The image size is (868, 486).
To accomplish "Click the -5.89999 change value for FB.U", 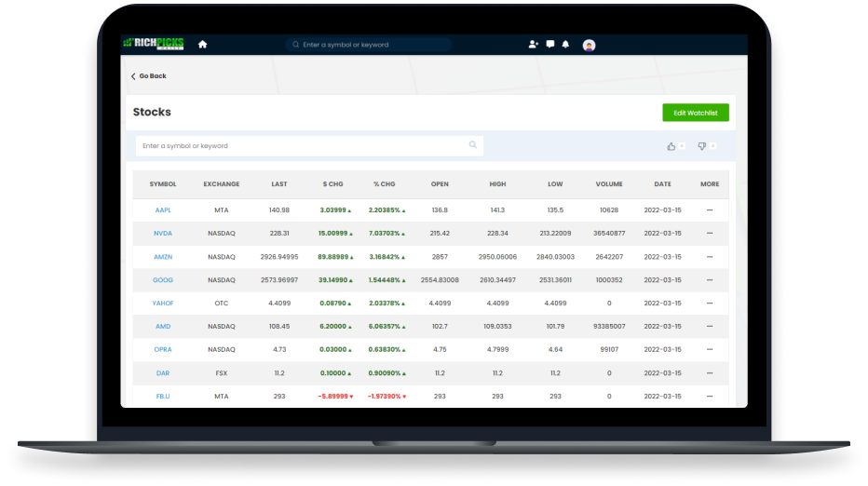I will pyautogui.click(x=335, y=397).
